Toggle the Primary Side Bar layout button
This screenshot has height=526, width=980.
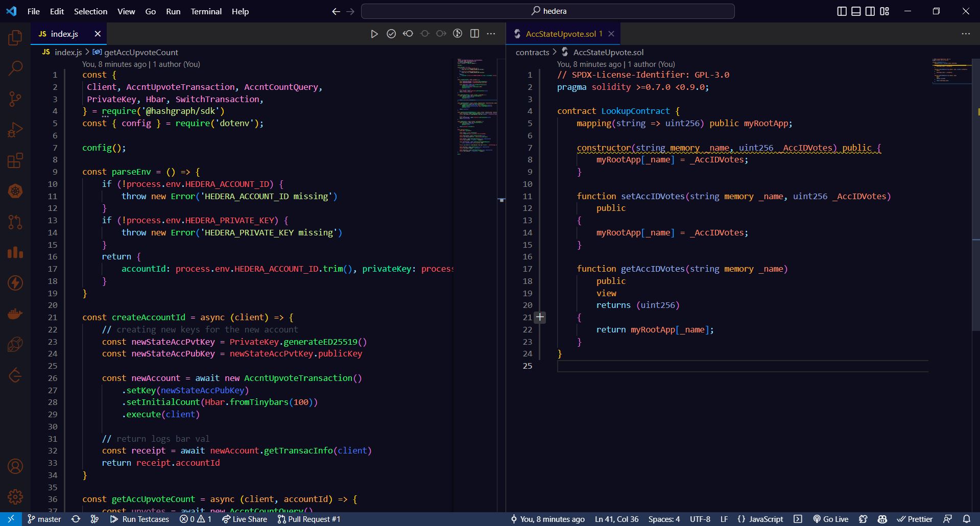pos(842,11)
